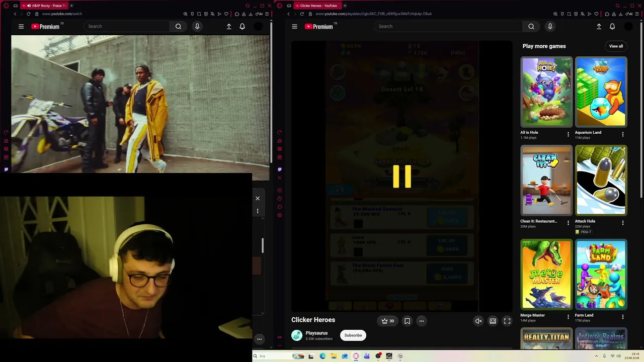Go back in the left browser window
This screenshot has height=362, width=644.
pyautogui.click(x=15, y=14)
